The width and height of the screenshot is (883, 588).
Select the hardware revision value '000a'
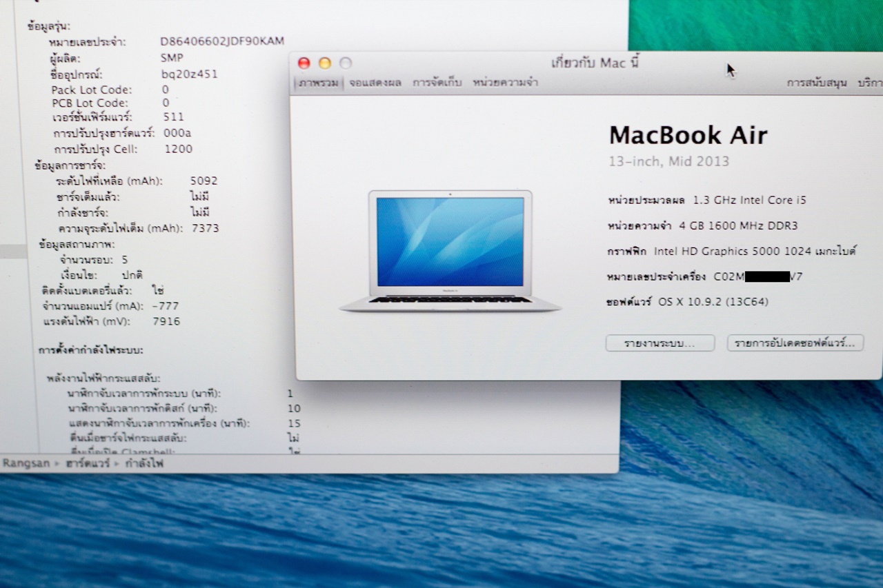pos(177,133)
